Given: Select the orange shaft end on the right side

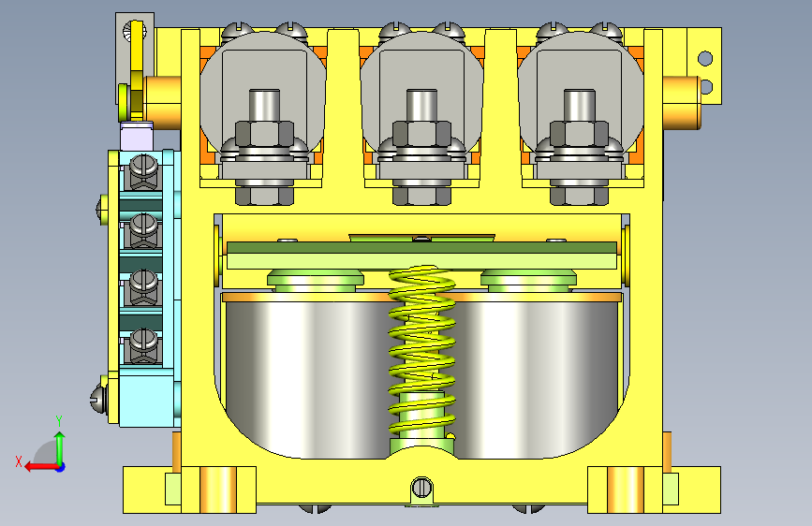Looking at the screenshot, I should [682, 103].
